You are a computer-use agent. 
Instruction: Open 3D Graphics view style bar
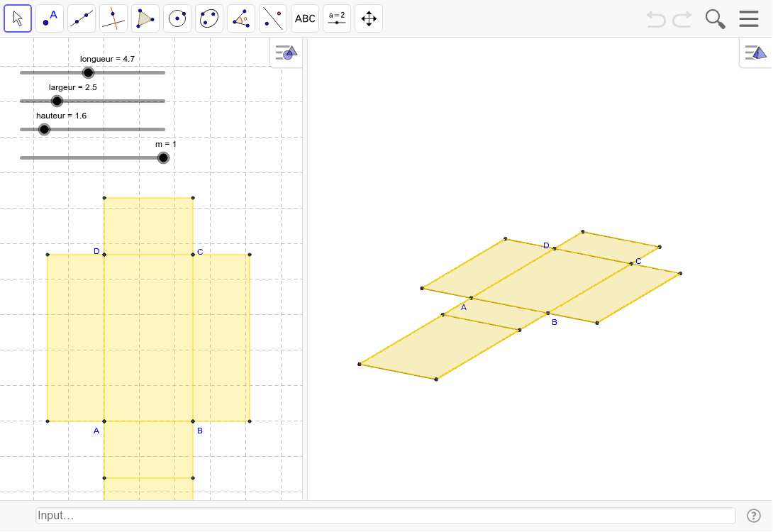pos(756,52)
